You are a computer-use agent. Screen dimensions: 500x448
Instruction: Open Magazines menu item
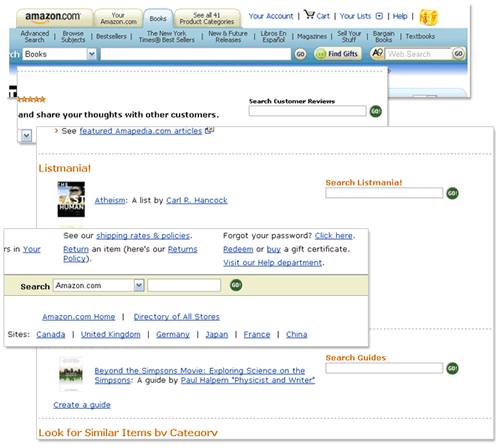point(312,36)
